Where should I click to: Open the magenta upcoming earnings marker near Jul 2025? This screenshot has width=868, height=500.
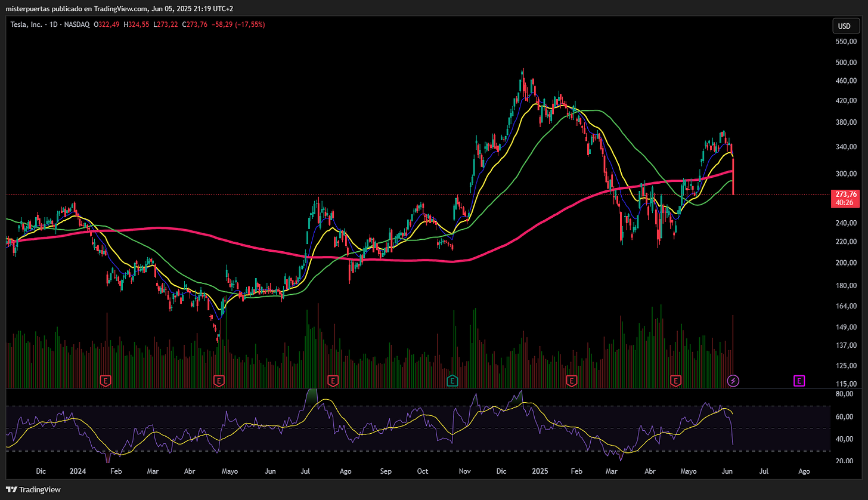click(x=799, y=380)
